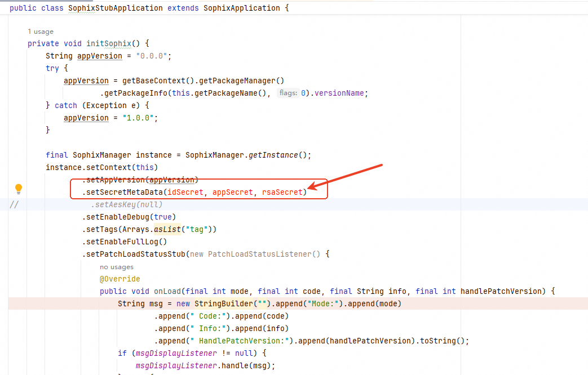Click the red idSecret argument
Viewport: 588px width, 375px height.
pos(185,192)
